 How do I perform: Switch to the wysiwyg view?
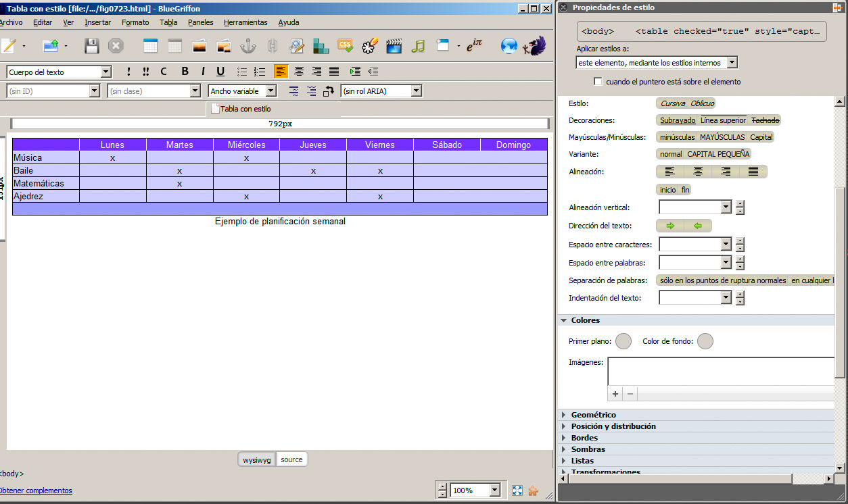click(257, 459)
